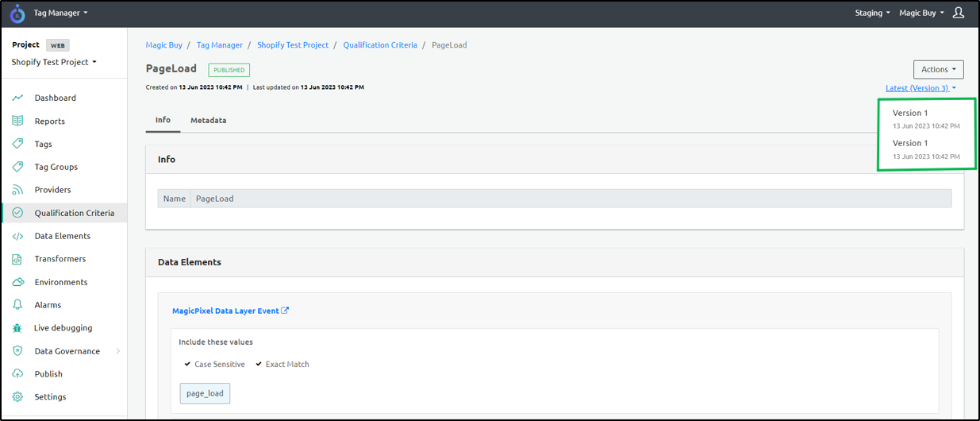Viewport: 980px width, 421px height.
Task: Expand the Latest (Version 3) dropdown
Action: [x=920, y=88]
